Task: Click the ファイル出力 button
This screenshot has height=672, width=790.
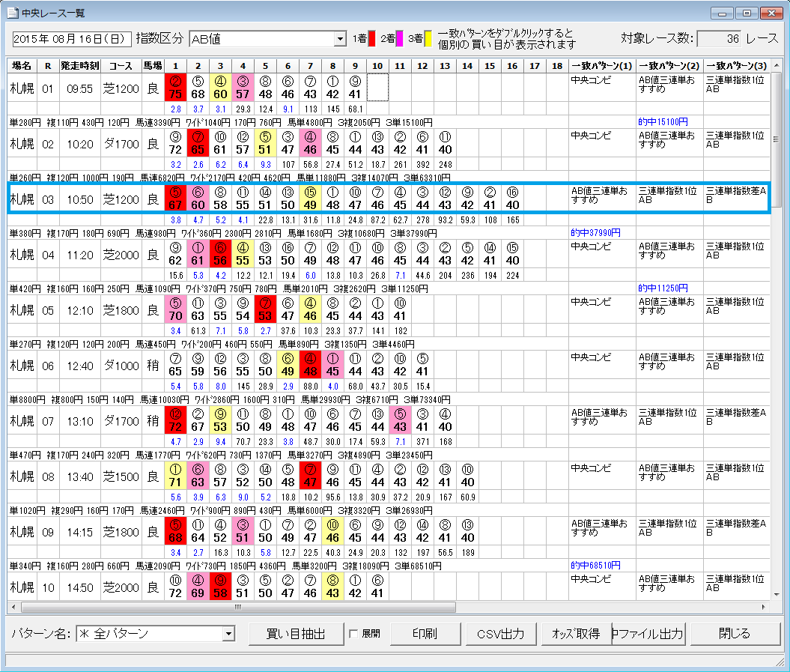Action: click(648, 634)
